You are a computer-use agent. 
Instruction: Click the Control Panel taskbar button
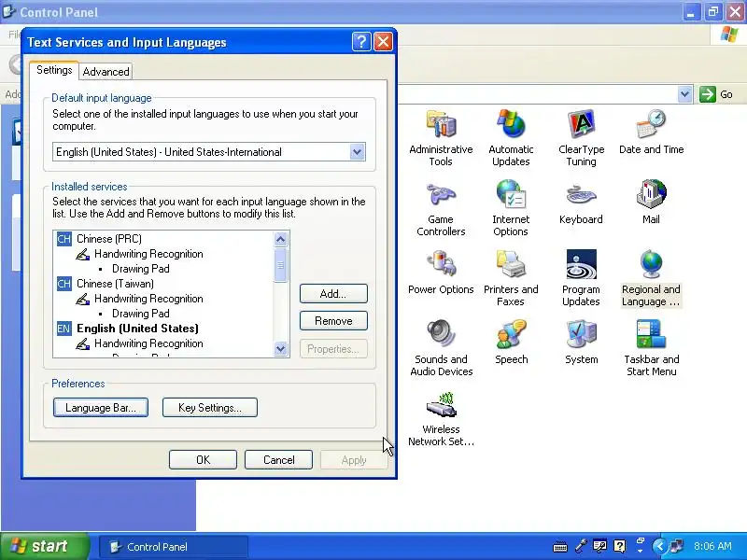click(x=174, y=547)
